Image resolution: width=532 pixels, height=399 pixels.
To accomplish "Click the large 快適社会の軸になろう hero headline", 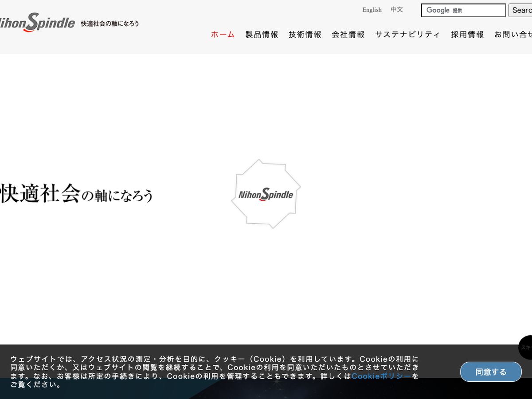I will tap(76, 194).
